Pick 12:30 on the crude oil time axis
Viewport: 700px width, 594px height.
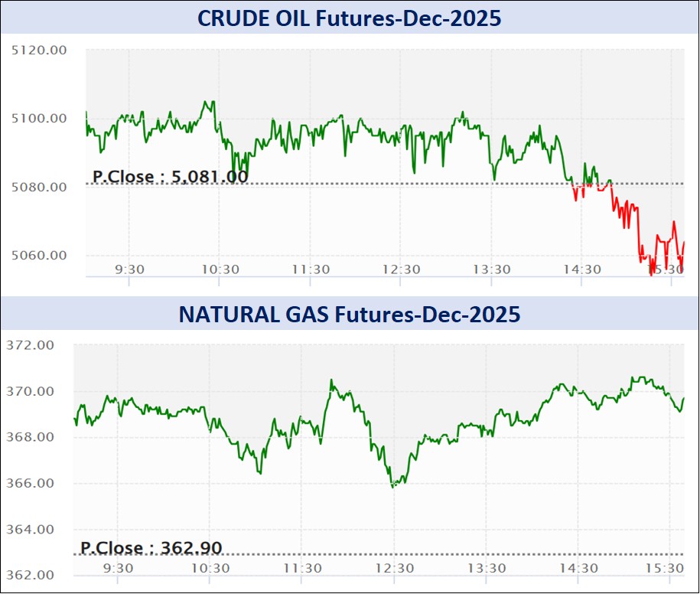click(401, 269)
